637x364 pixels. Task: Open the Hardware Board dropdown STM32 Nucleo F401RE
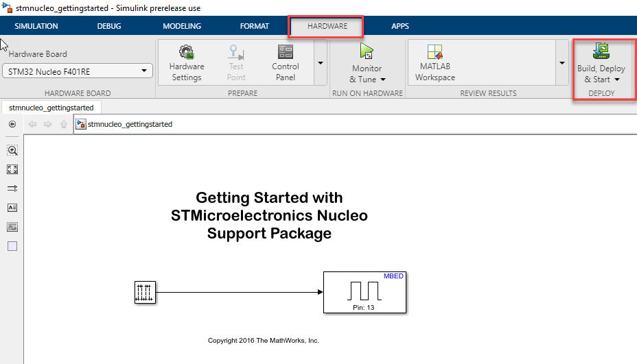point(78,71)
